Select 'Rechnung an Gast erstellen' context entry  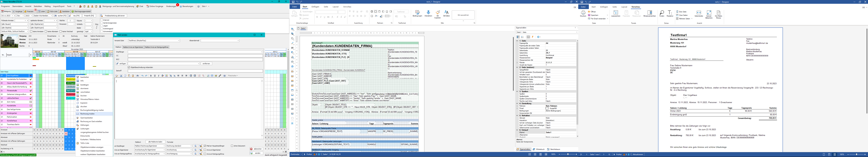[91, 121]
